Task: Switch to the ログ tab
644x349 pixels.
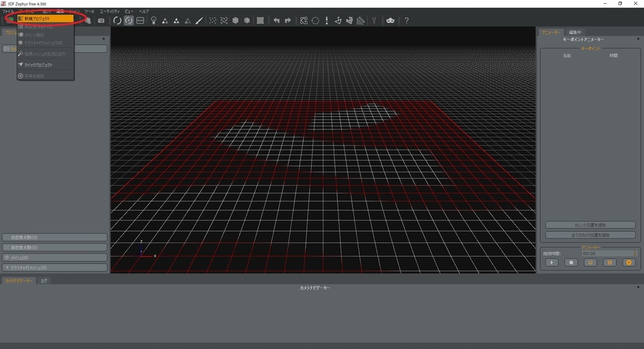Action: (44, 281)
